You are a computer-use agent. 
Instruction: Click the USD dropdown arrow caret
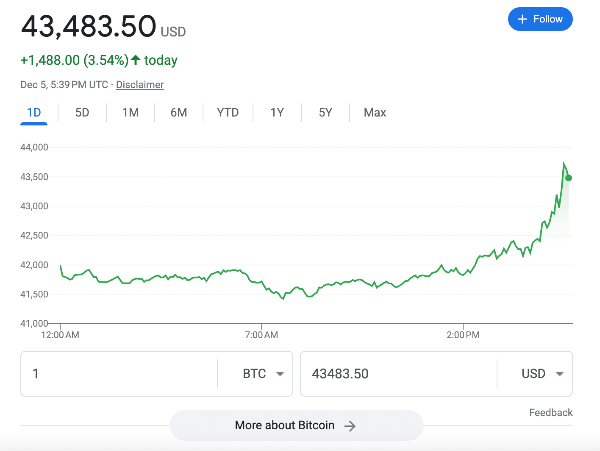[x=559, y=374]
